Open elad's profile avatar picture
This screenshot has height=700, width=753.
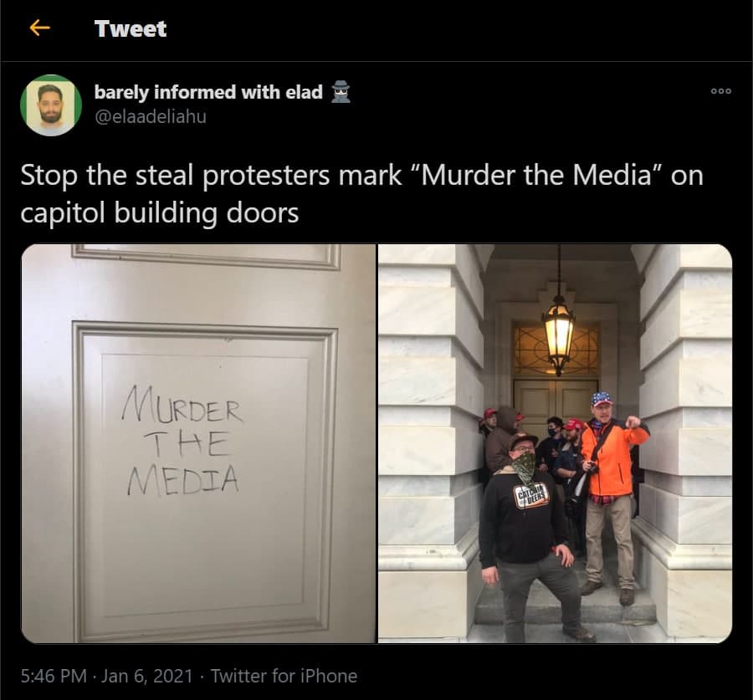coord(51,105)
